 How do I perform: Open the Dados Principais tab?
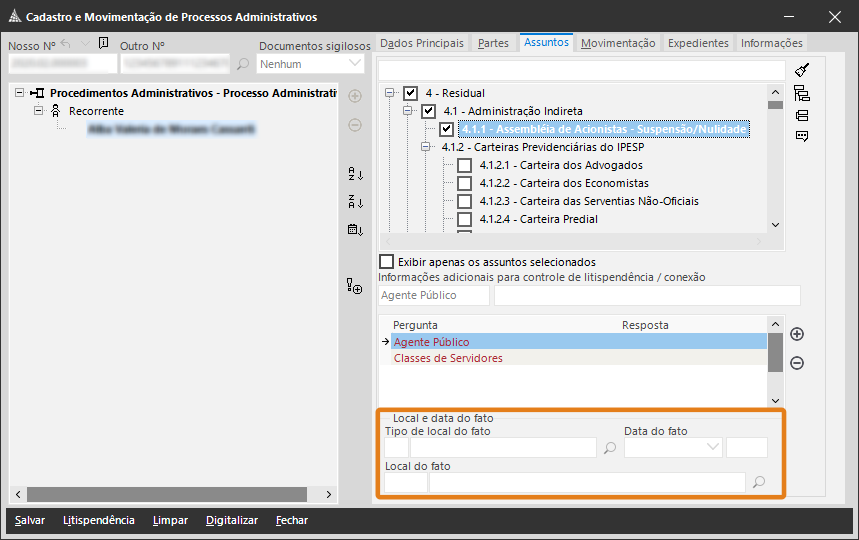click(x=422, y=43)
